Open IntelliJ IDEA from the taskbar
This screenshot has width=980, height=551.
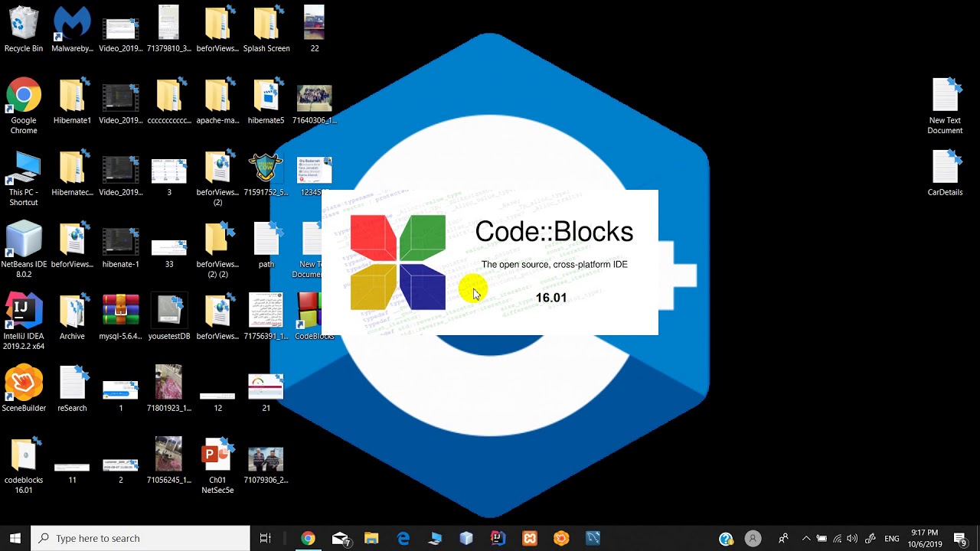(498, 538)
